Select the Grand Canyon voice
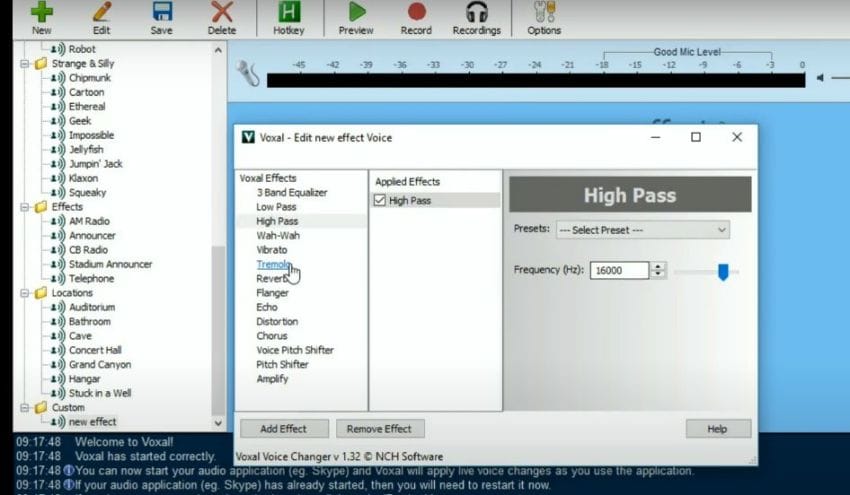This screenshot has width=850, height=495. (x=100, y=364)
